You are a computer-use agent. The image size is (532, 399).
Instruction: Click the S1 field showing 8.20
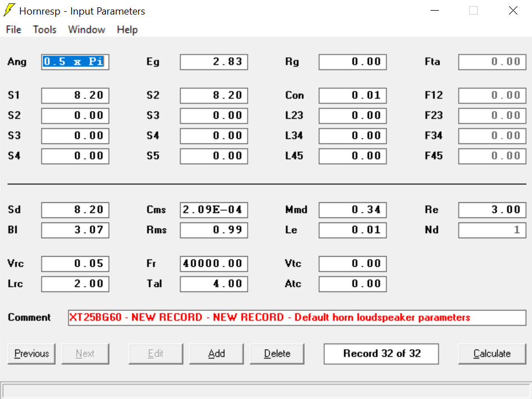pos(75,96)
